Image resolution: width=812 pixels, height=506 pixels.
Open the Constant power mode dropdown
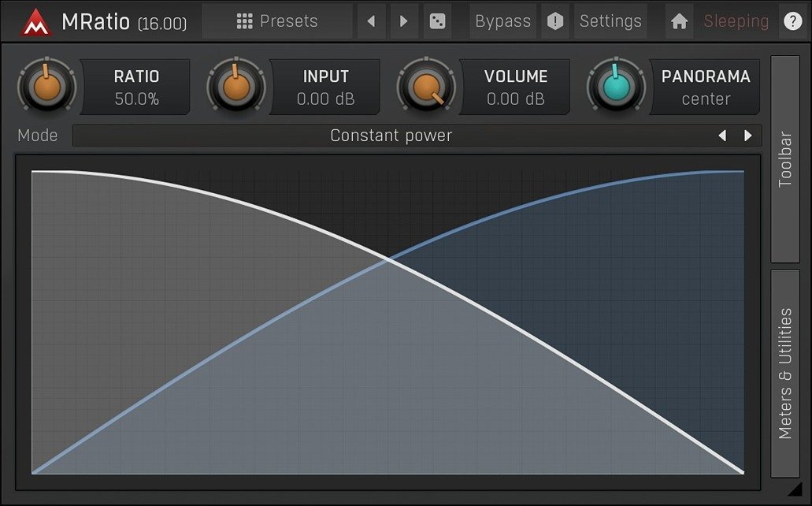tap(390, 135)
